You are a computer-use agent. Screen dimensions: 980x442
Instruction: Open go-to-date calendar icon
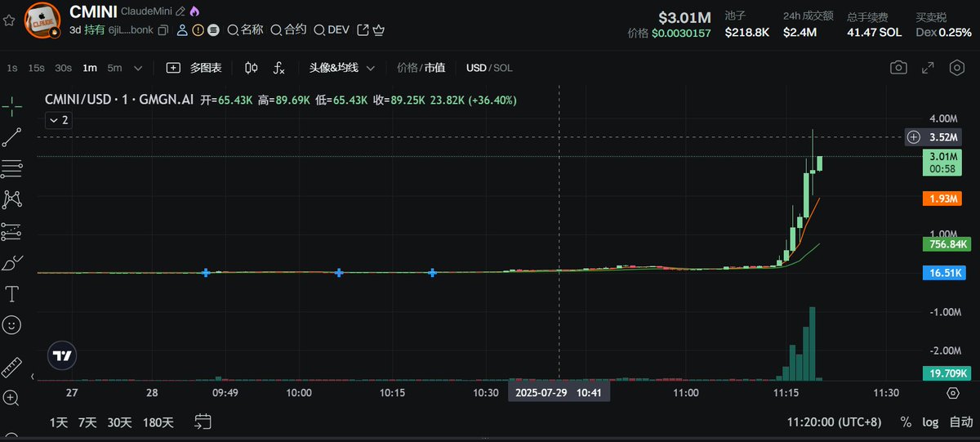[x=203, y=422]
